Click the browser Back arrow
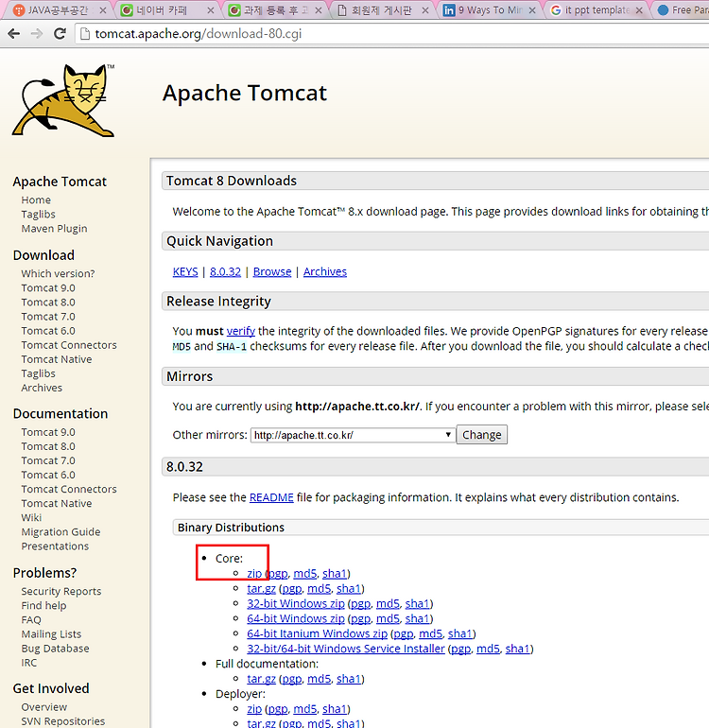Image resolution: width=709 pixels, height=728 pixels. pos(14,33)
